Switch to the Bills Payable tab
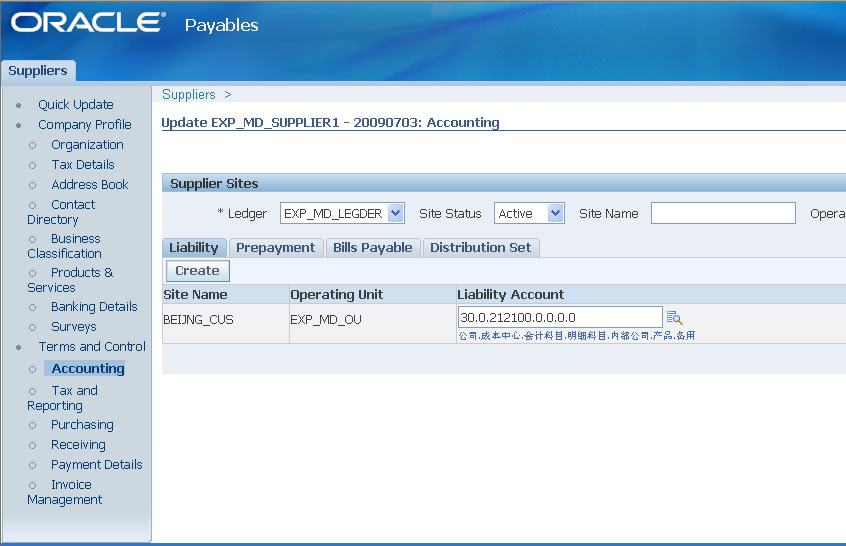This screenshot has height=546, width=846. pos(372,248)
